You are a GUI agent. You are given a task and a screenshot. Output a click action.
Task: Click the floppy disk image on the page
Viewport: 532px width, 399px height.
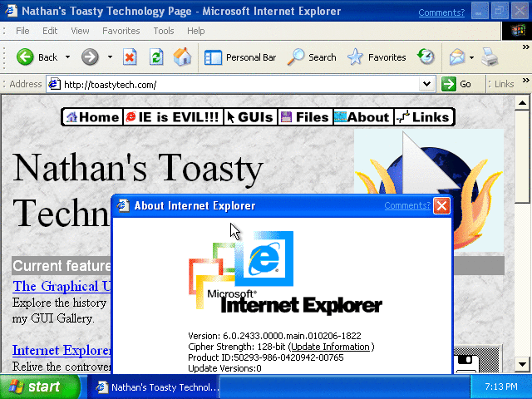pyautogui.click(x=476, y=360)
